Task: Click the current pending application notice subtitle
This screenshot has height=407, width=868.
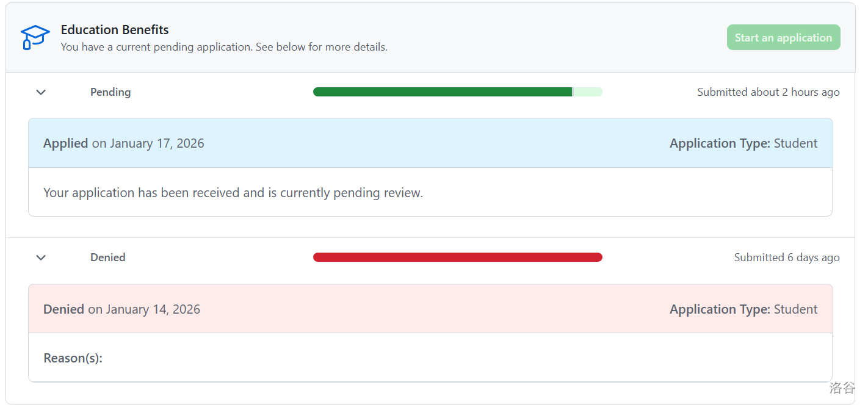Action: 224,47
